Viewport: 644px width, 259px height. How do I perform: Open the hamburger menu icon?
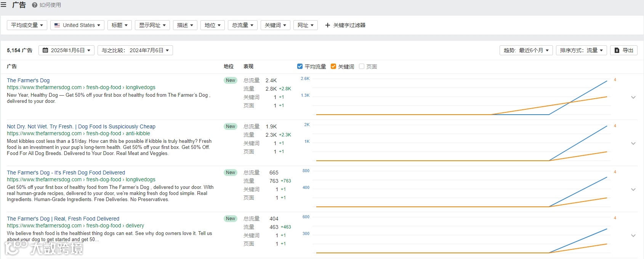click(x=3, y=5)
